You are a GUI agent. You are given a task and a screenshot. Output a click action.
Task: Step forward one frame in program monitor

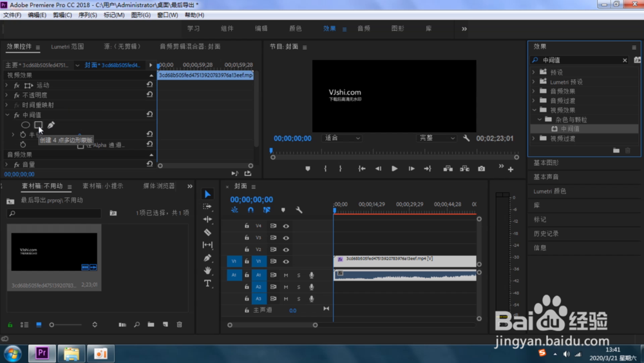pyautogui.click(x=411, y=168)
